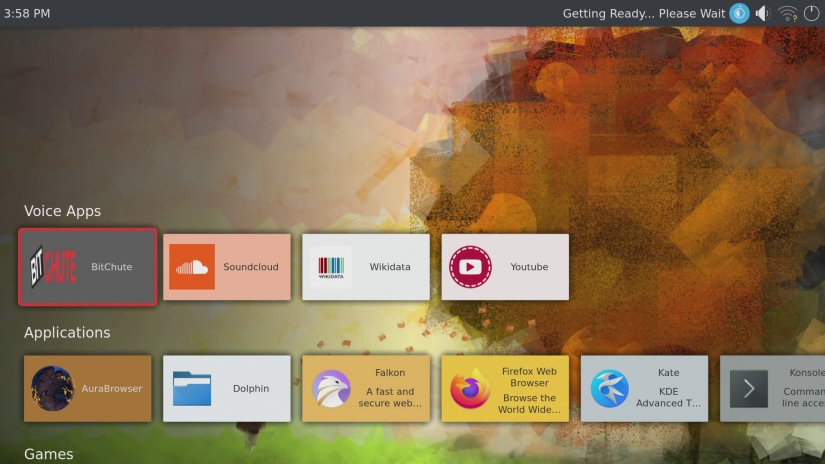This screenshot has height=464, width=825.
Task: Click the power button icon
Action: tap(812, 13)
